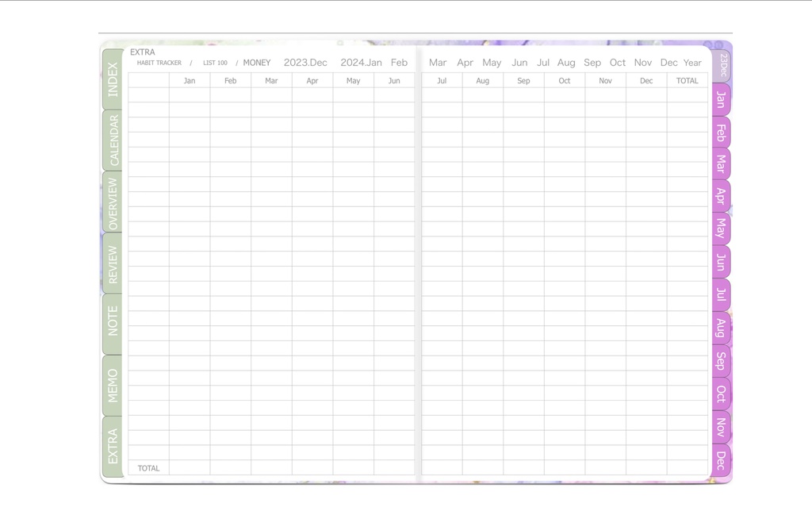Open the 2023.Dec navigation link

pyautogui.click(x=308, y=62)
